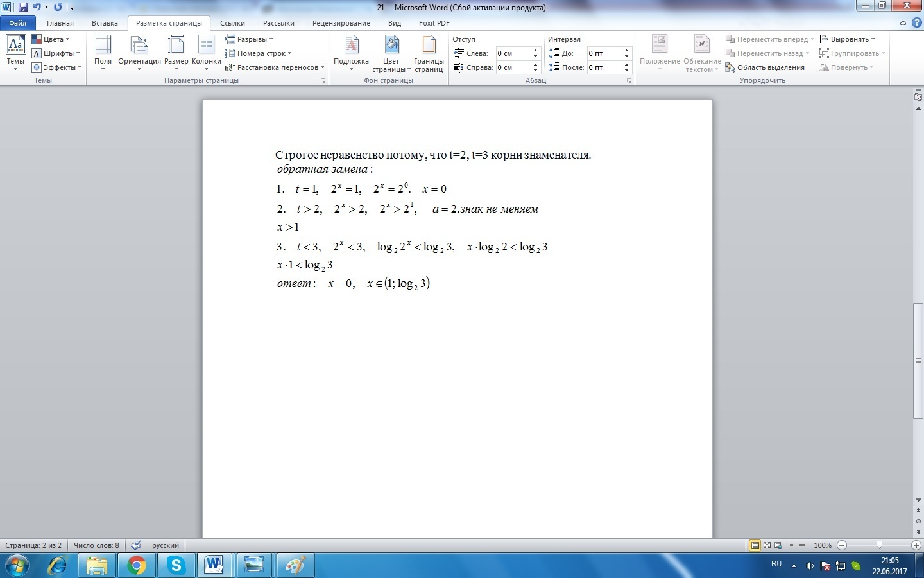Click the Undo arrow icon
Screen dimensions: 924x578
pos(37,7)
